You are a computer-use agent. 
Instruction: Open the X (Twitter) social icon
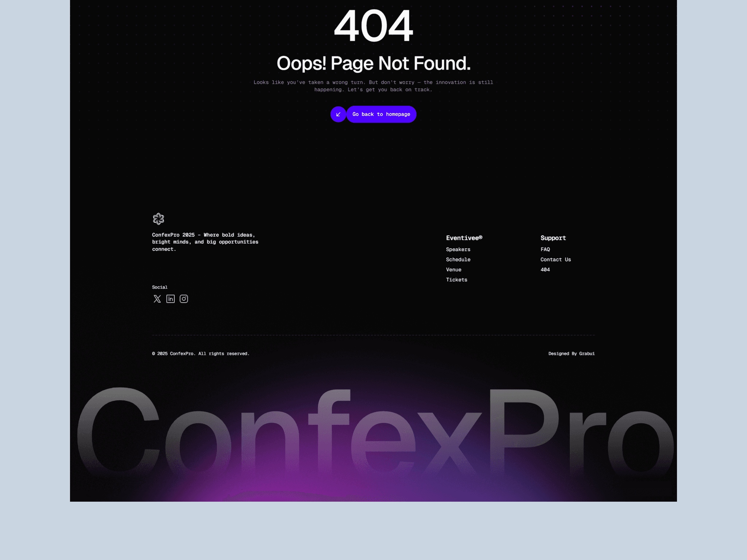coord(157,299)
